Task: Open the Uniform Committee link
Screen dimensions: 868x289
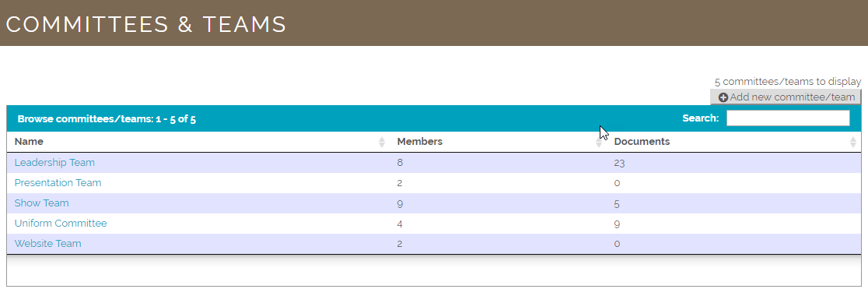Action: (61, 223)
